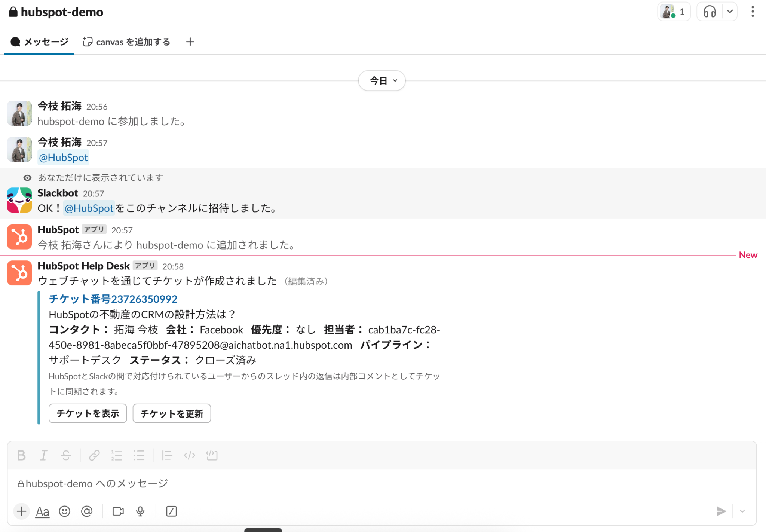The height and width of the screenshot is (532, 766).
Task: Open 今枝 拓海's avatar at 20:56
Action: coord(19,113)
